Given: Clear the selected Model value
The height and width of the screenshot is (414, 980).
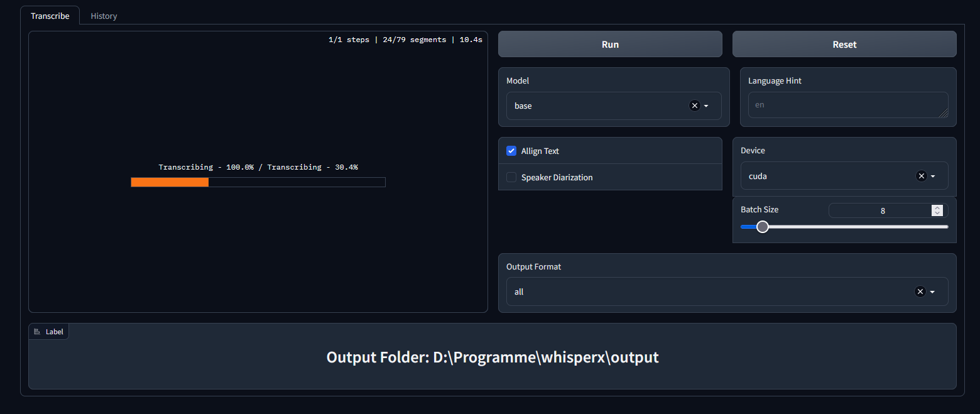Looking at the screenshot, I should pyautogui.click(x=694, y=106).
